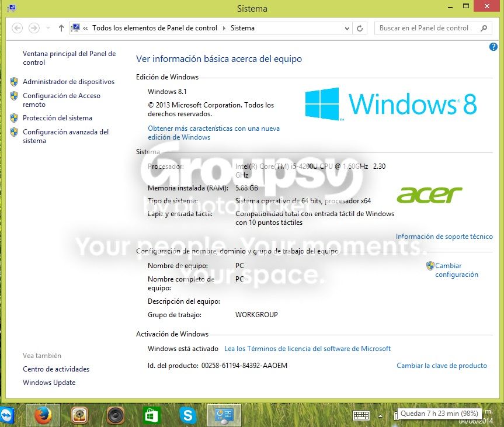Screen dimensions: 504x427
Task: Open the speaker app taskbar icon
Action: pos(116,415)
